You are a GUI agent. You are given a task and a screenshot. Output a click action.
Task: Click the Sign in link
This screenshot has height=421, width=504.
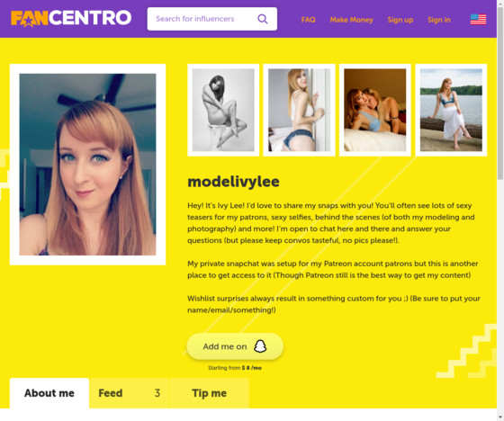tap(439, 20)
